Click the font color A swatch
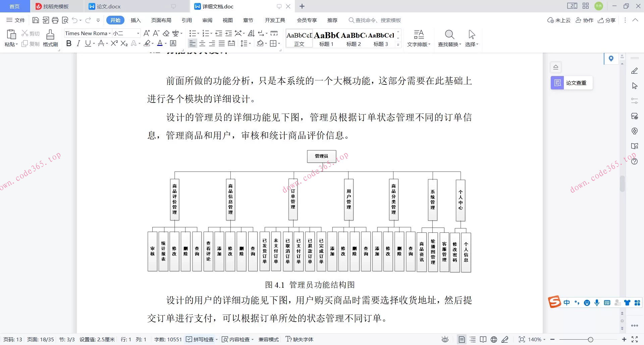The height and width of the screenshot is (345, 644). (160, 43)
